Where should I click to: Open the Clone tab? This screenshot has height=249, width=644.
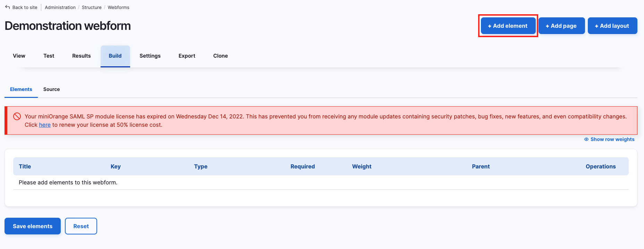click(221, 56)
